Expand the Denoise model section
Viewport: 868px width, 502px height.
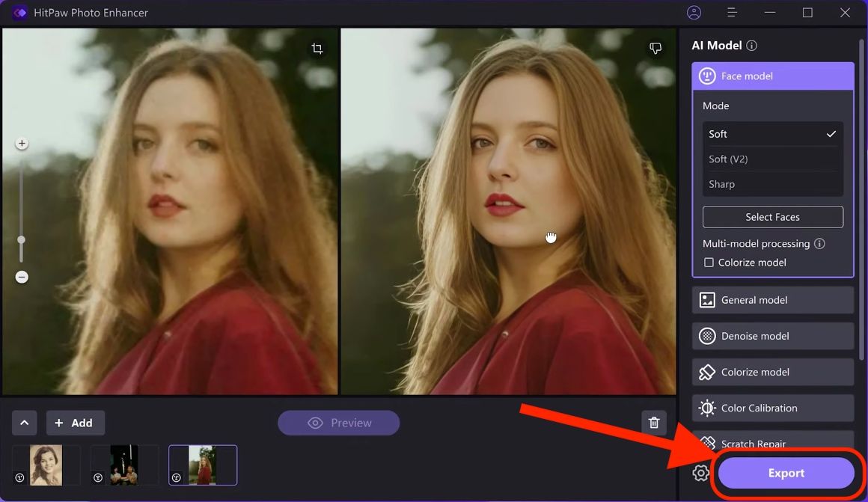[772, 336]
